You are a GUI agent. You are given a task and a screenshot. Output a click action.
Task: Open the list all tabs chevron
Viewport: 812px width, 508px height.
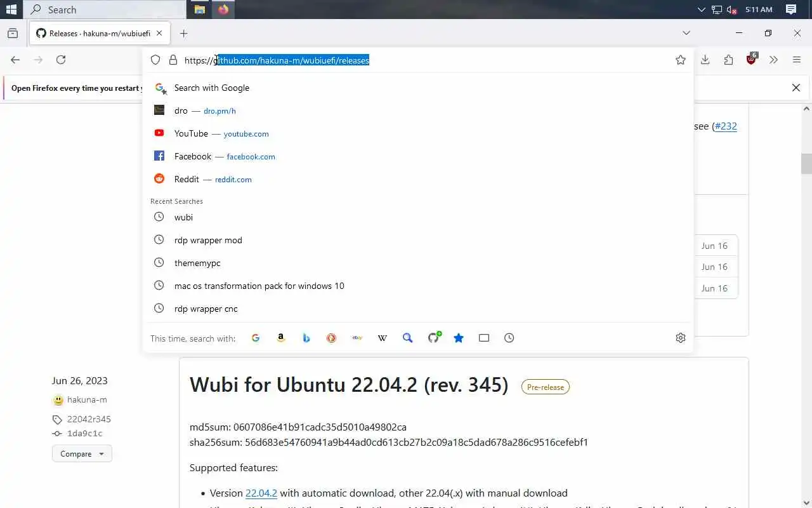point(686,33)
